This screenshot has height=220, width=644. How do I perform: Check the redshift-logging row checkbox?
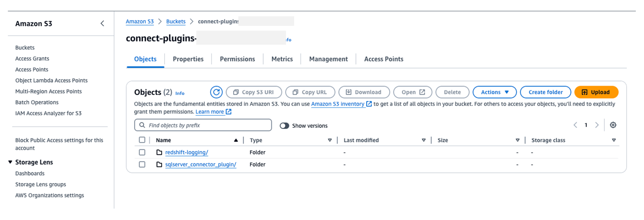pos(142,153)
